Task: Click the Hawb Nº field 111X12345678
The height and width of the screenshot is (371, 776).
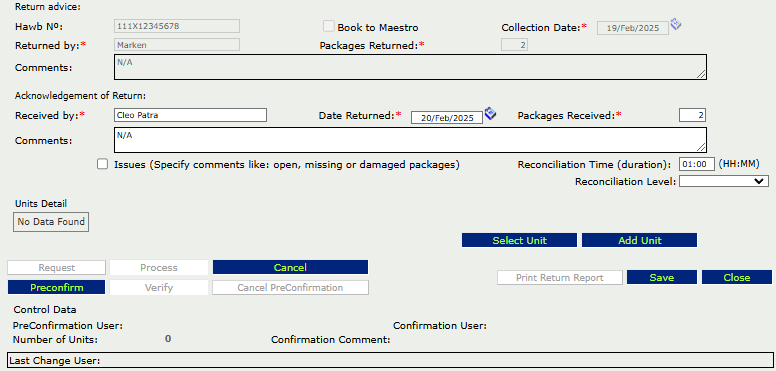Action: pos(177,26)
